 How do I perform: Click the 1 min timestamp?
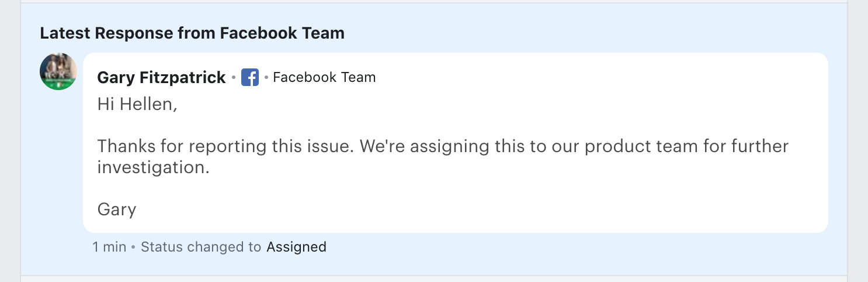click(109, 247)
